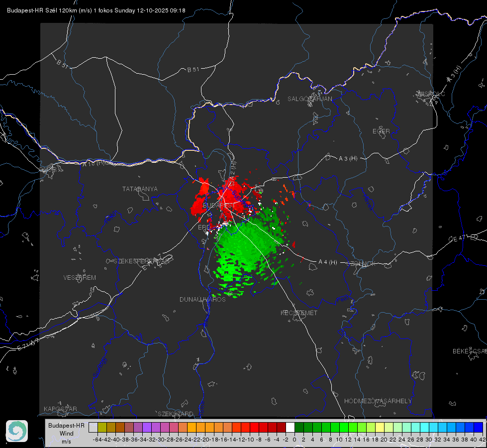Screen dimensions: 487x448
Task: Click the KECSKEMÉT city label
Action: [x=299, y=313]
